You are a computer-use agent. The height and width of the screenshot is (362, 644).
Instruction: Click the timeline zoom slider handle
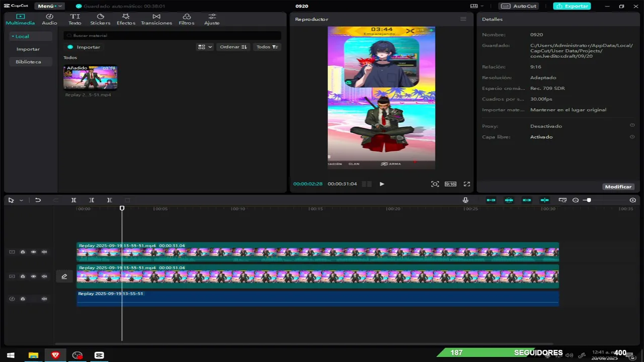point(589,200)
